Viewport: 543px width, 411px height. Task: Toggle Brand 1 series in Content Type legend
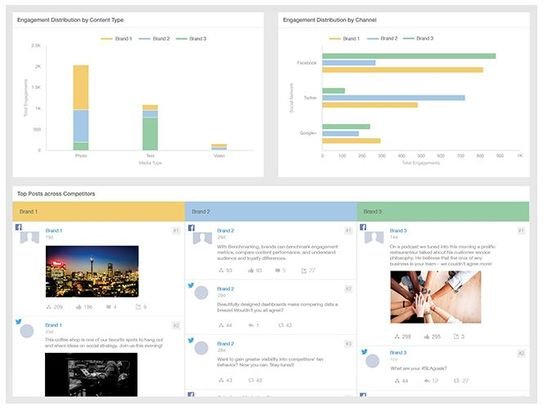pyautogui.click(x=116, y=38)
